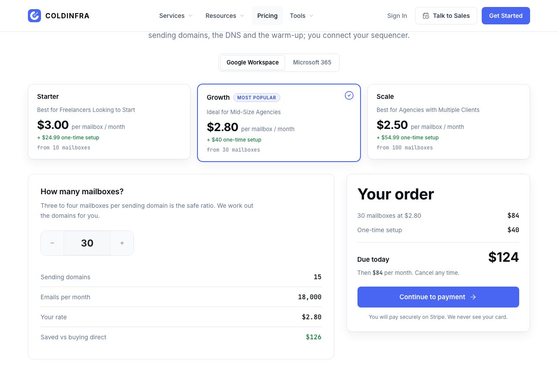
Task: Click the Stripe secure payment note
Action: pyautogui.click(x=438, y=317)
